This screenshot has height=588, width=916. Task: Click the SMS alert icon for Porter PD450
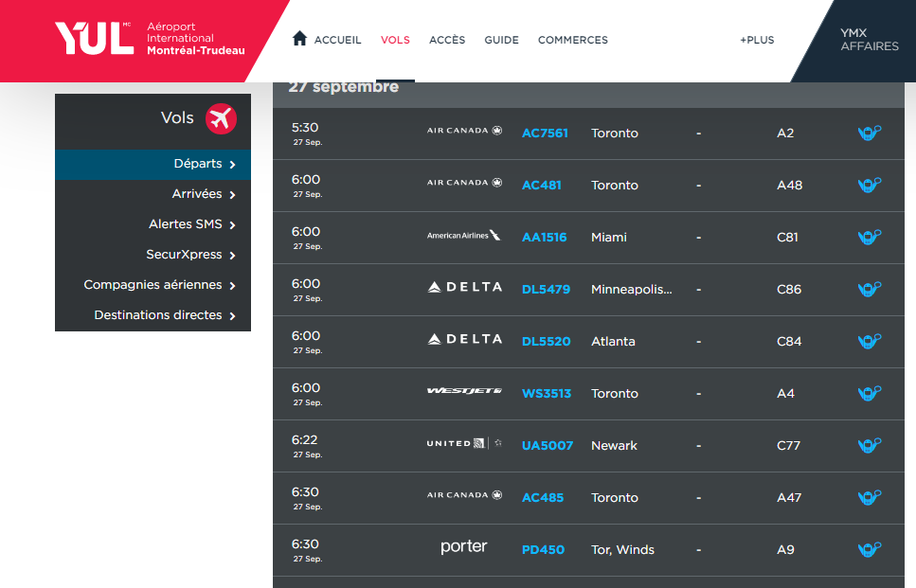tap(869, 550)
